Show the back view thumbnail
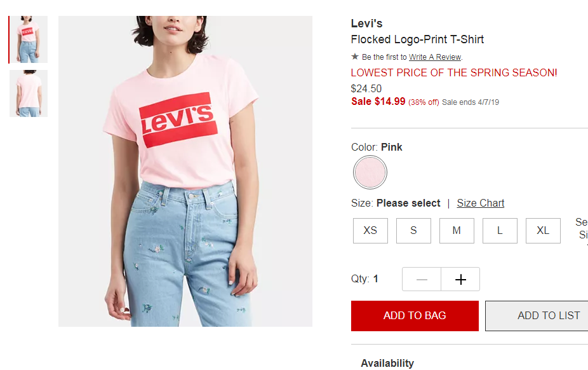 29,93
